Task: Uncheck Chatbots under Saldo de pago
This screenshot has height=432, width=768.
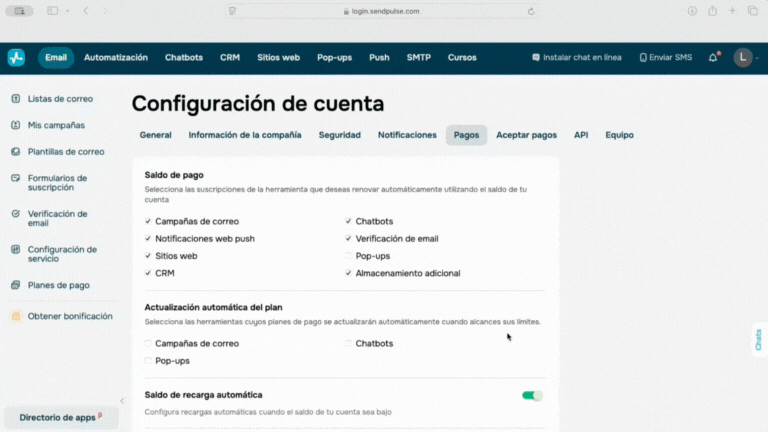Action: 348,221
